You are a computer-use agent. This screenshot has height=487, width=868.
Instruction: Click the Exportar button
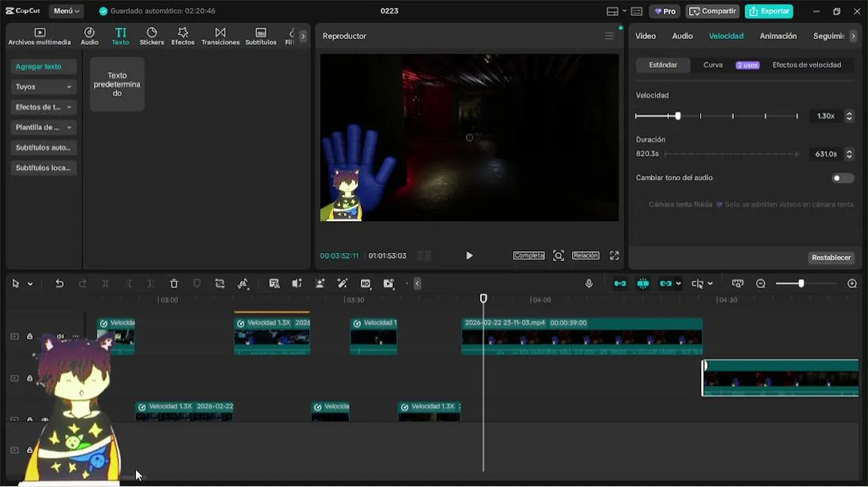pos(769,11)
